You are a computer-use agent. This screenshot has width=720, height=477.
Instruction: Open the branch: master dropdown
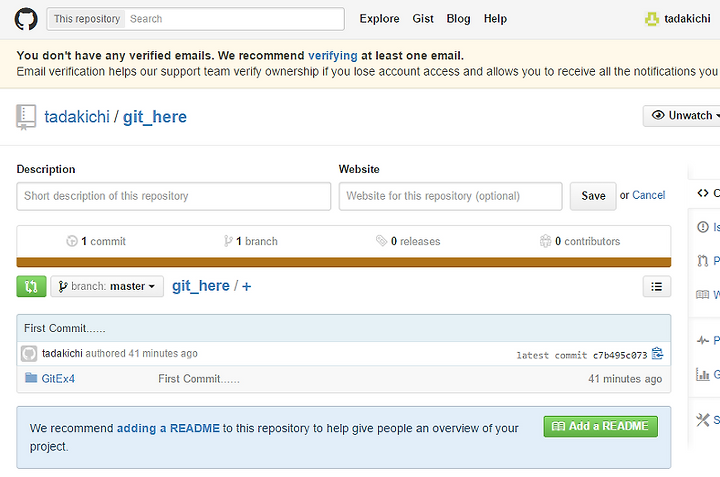107,286
